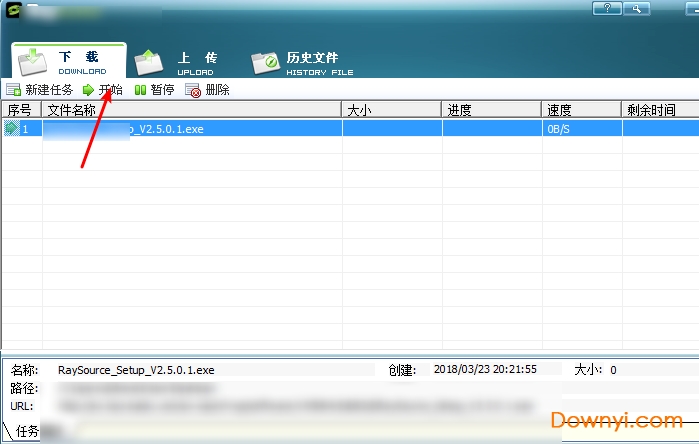This screenshot has width=699, height=444.
Task: Click the 大小 size column header
Action: [360, 110]
